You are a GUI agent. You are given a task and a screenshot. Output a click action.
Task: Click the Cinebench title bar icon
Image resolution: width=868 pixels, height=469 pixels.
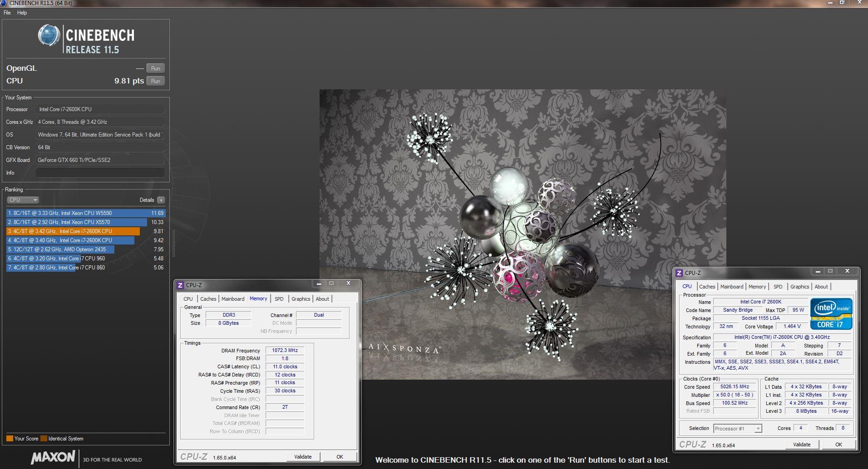(x=4, y=3)
